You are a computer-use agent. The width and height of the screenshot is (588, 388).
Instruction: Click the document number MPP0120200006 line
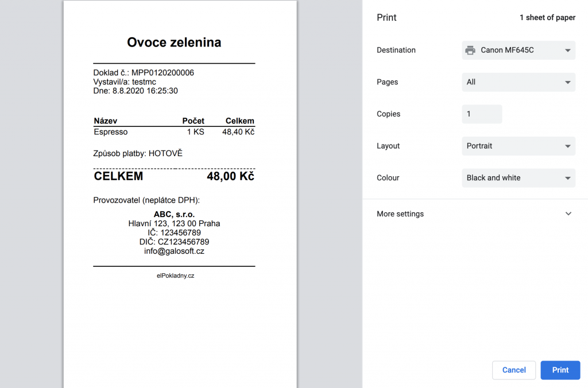144,73
